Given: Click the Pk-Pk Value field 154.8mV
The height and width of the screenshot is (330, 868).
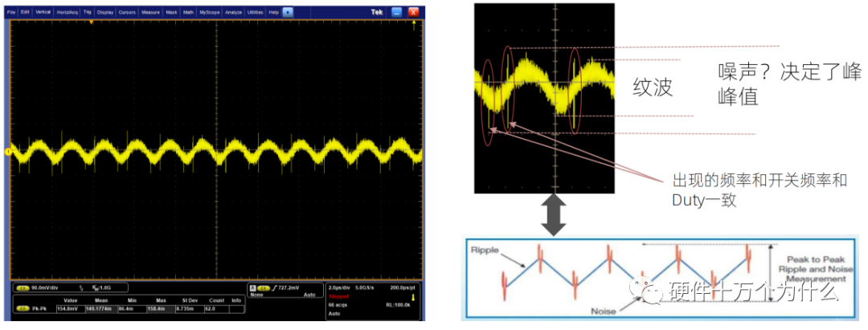Looking at the screenshot, I should [x=70, y=308].
